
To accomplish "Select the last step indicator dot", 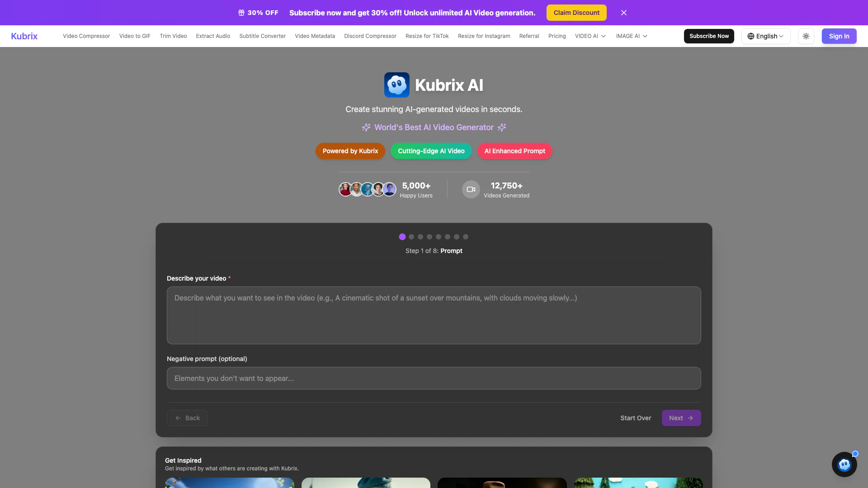I will pyautogui.click(x=466, y=237).
